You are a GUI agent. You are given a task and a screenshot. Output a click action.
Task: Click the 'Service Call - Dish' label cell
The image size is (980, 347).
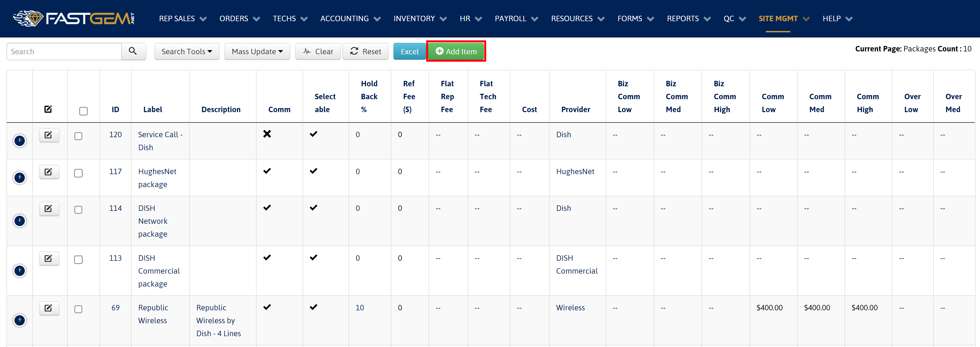click(160, 141)
